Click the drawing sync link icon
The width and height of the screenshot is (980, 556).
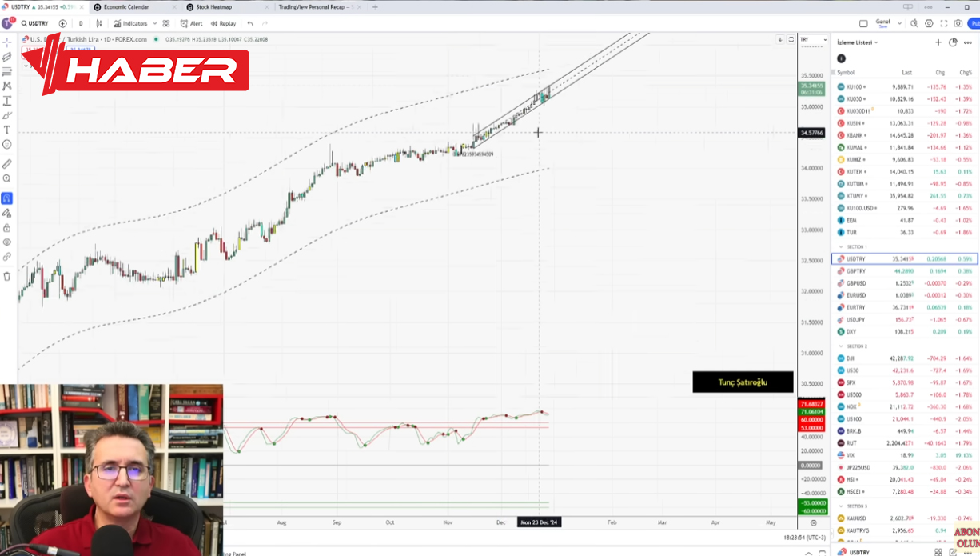(7, 257)
